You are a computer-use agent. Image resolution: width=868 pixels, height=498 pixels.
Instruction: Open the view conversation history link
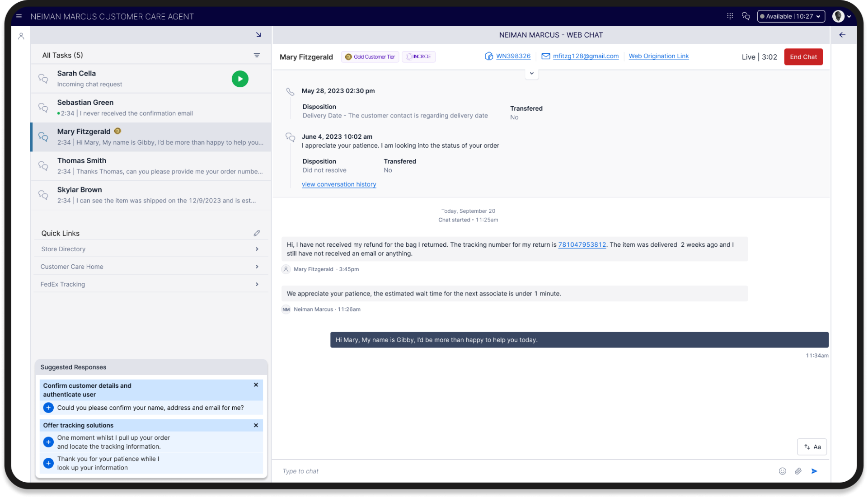[x=339, y=184]
